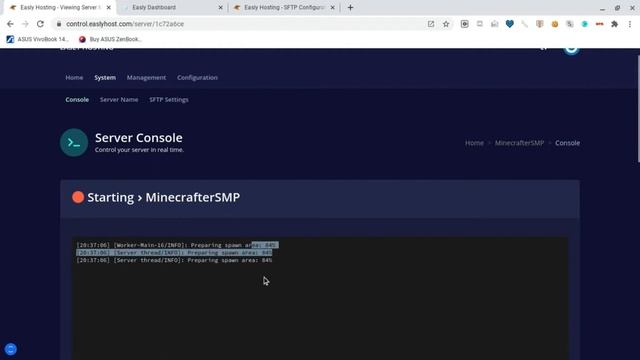Open the Management nav item
The height and width of the screenshot is (360, 640).
(146, 78)
